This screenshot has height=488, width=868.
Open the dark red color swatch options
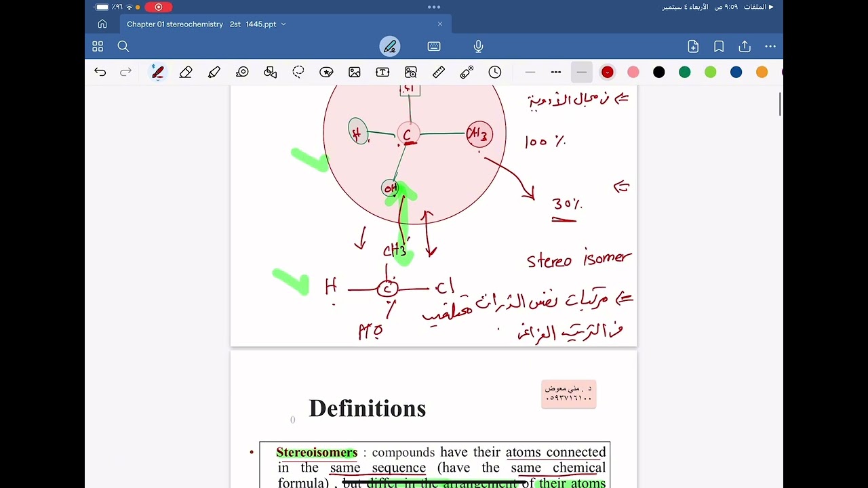pyautogui.click(x=608, y=72)
